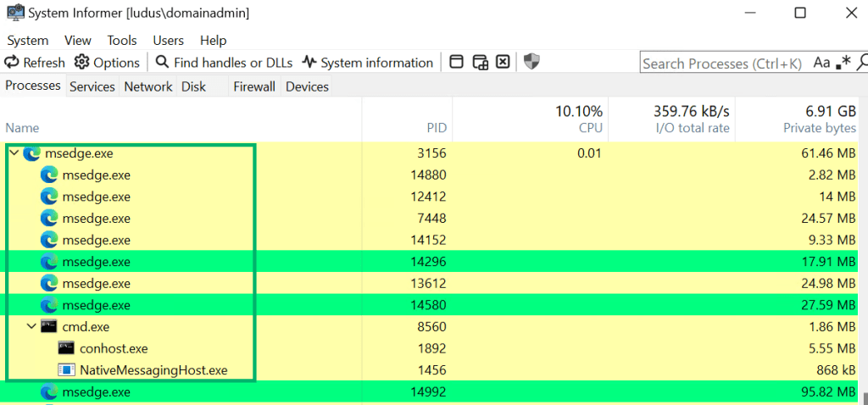Open Options from the toolbar
868x405 pixels.
107,63
